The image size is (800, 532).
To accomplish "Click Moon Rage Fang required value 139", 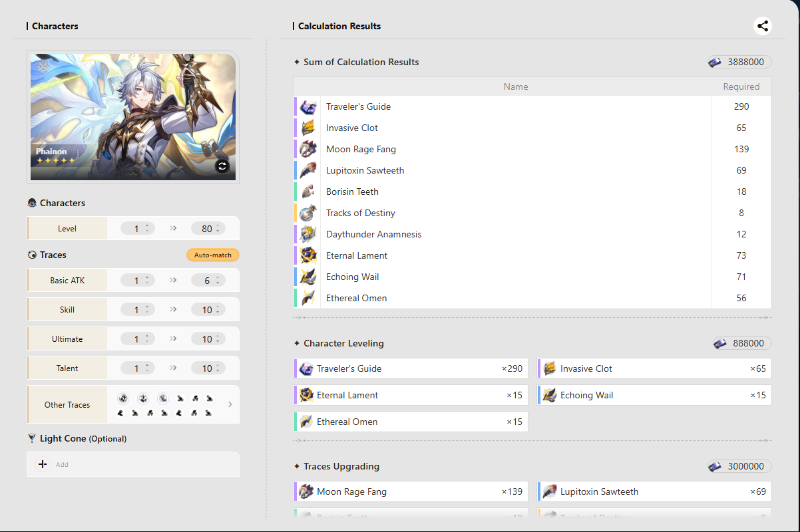I will click(741, 149).
